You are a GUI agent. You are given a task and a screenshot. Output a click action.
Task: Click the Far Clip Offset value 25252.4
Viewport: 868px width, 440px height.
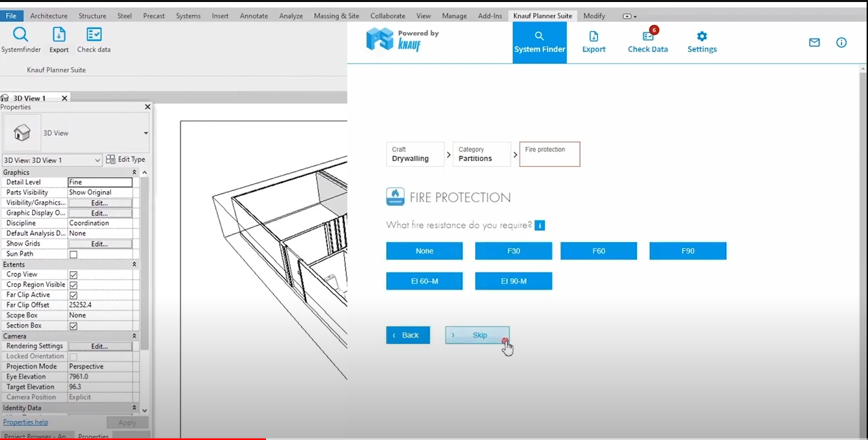coord(100,305)
